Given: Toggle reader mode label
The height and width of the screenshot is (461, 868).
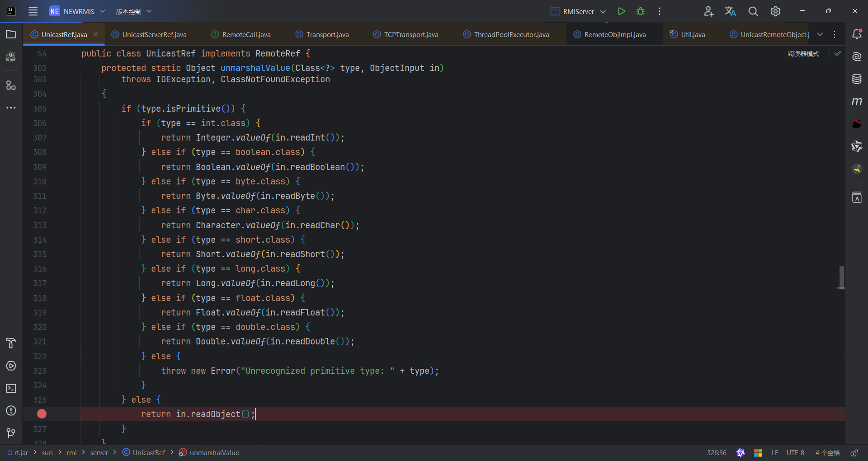Looking at the screenshot, I should [x=803, y=54].
